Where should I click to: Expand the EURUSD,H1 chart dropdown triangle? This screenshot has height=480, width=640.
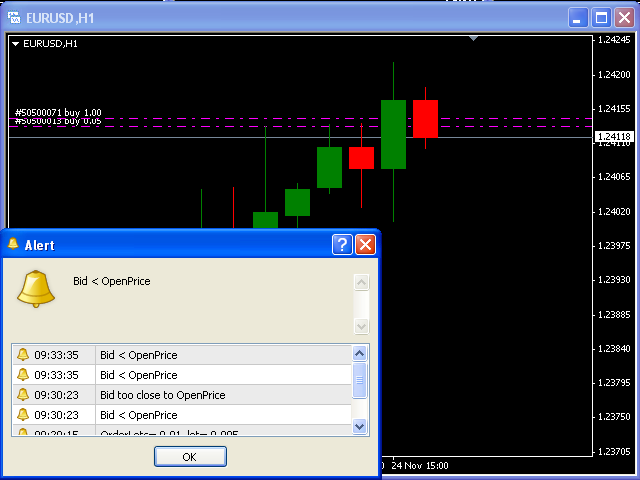point(16,44)
